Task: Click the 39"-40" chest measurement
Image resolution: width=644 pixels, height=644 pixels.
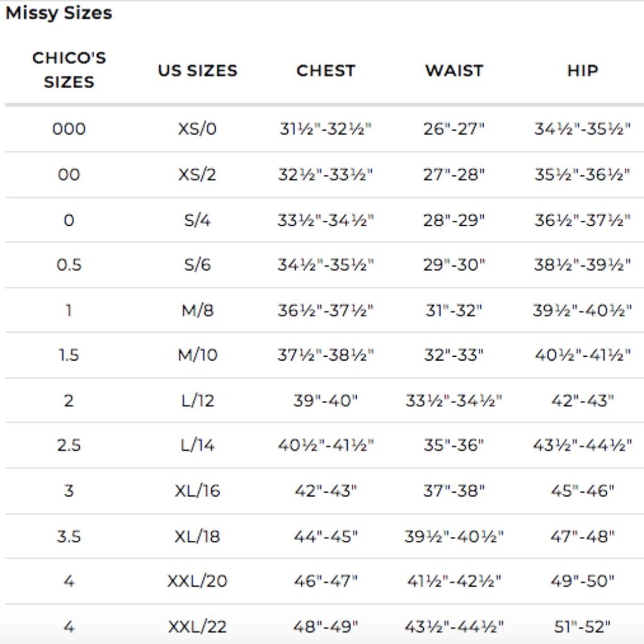Action: 326,401
